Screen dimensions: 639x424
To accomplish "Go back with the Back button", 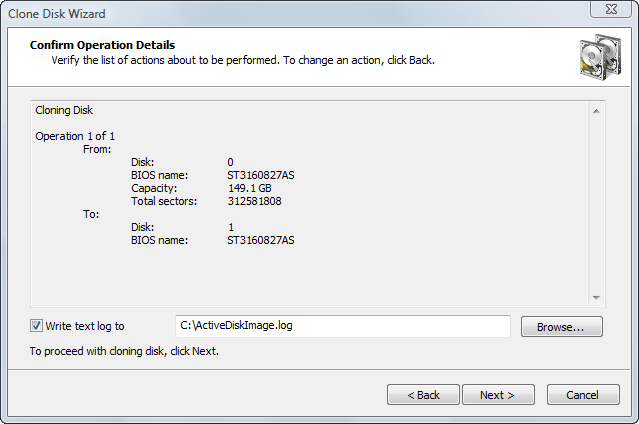I will [x=423, y=395].
